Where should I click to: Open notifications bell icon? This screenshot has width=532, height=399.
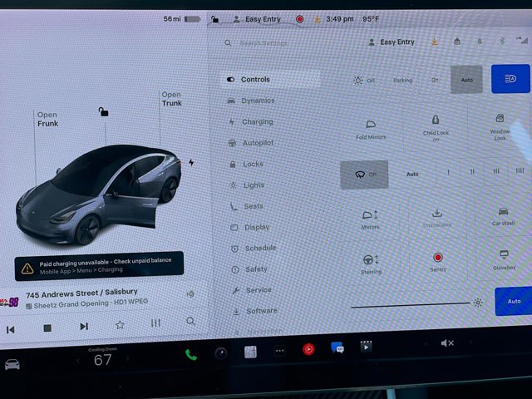(x=480, y=42)
